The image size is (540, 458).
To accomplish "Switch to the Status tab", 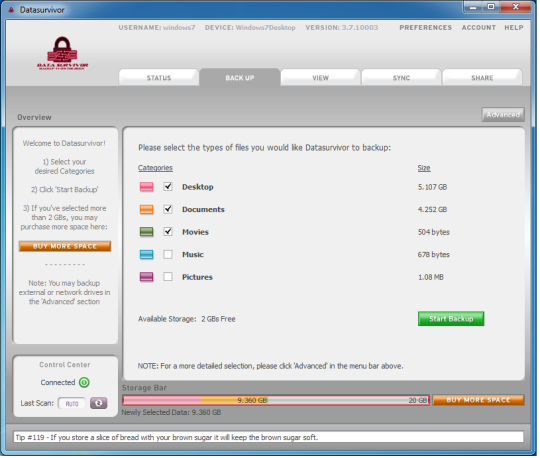I will pyautogui.click(x=159, y=78).
